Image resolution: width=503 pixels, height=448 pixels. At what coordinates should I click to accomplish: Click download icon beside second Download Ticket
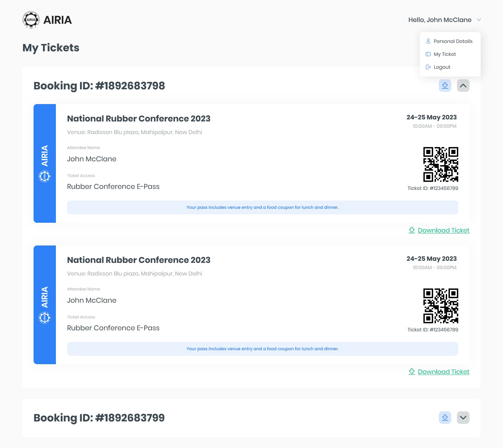tap(412, 372)
